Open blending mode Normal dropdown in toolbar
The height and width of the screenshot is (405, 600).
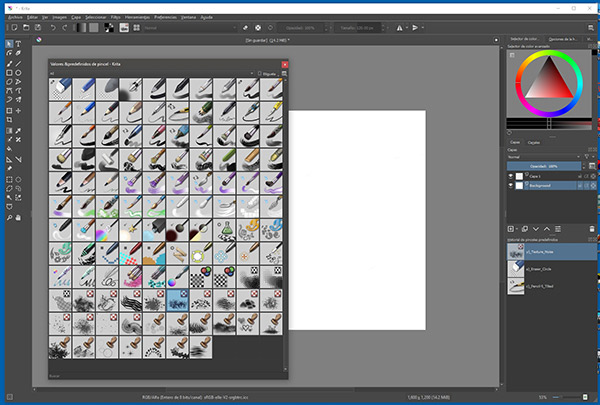tap(190, 28)
